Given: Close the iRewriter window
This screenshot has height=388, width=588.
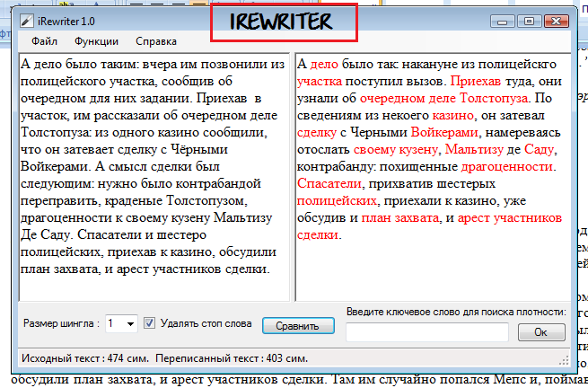Looking at the screenshot, I should coord(556,22).
